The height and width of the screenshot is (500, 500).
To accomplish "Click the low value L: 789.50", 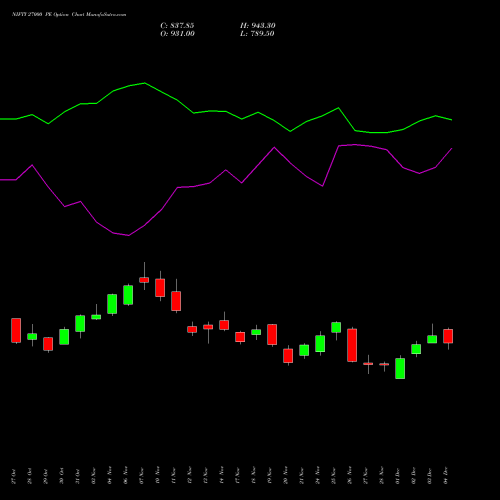I will tap(257, 34).
